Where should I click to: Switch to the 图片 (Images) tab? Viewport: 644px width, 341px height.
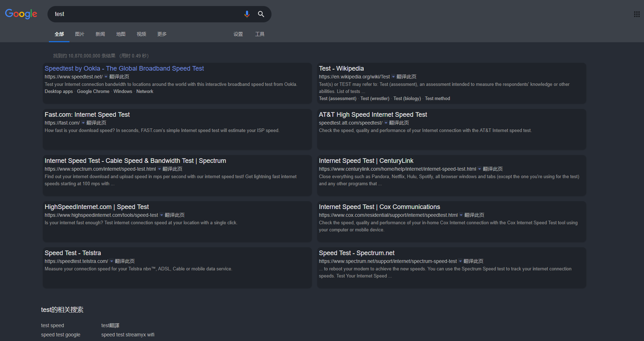(80, 34)
